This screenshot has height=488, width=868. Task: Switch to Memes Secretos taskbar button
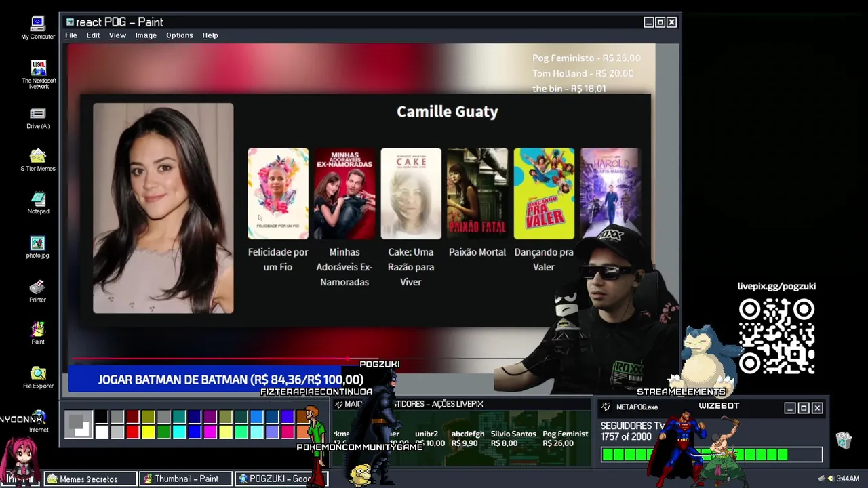click(91, 479)
